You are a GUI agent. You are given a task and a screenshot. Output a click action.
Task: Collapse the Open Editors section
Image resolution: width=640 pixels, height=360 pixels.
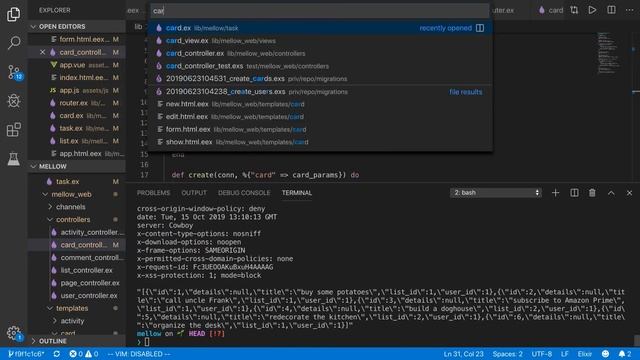tap(77, 27)
